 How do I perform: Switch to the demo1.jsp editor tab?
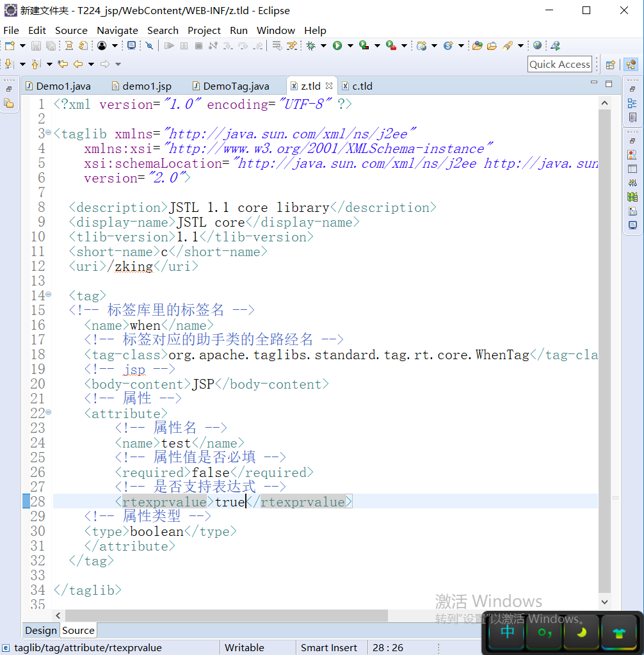pyautogui.click(x=141, y=86)
